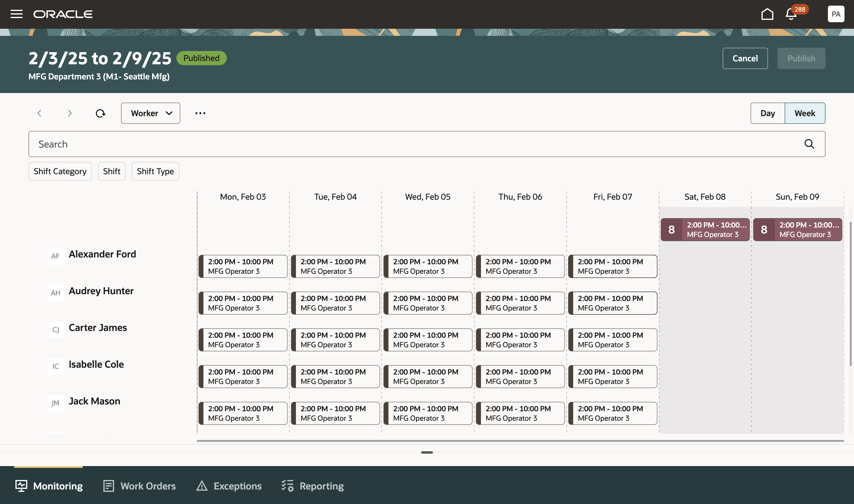Click the PA user profile avatar
Viewport: 854px width, 504px height.
tap(836, 14)
